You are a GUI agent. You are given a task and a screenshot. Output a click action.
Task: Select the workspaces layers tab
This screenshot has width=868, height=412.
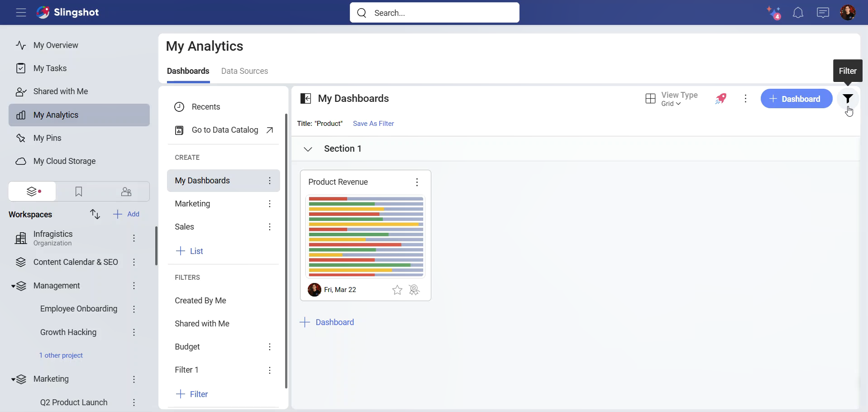pos(33,192)
